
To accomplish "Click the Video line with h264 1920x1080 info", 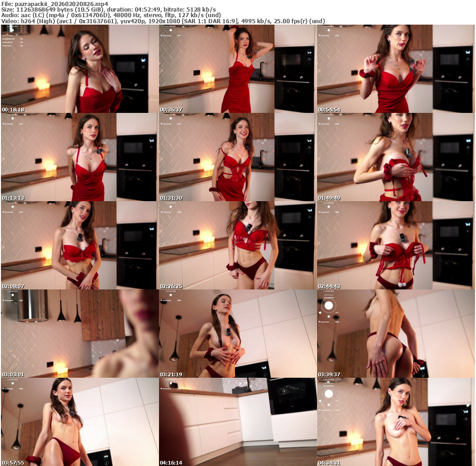I will (163, 21).
